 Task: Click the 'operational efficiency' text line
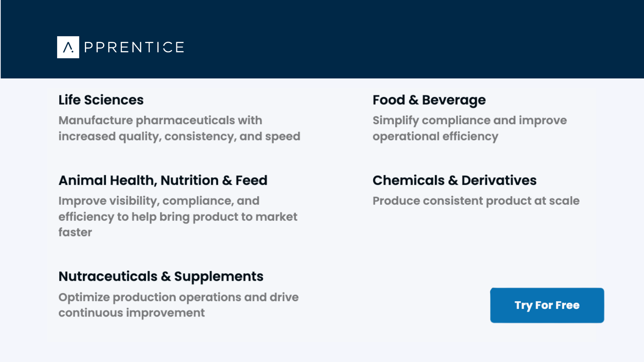coord(436,136)
